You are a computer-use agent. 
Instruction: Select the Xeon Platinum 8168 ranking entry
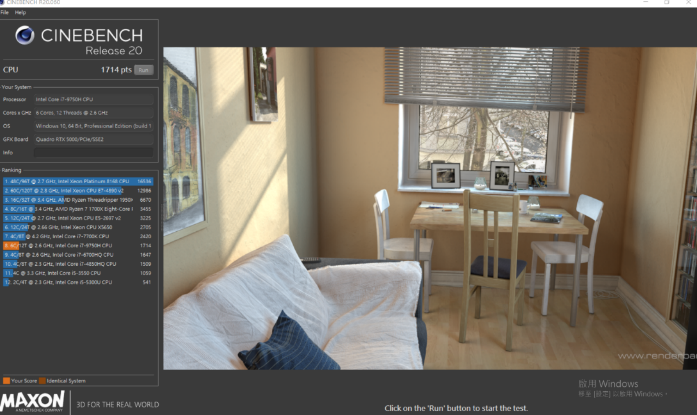(x=78, y=181)
